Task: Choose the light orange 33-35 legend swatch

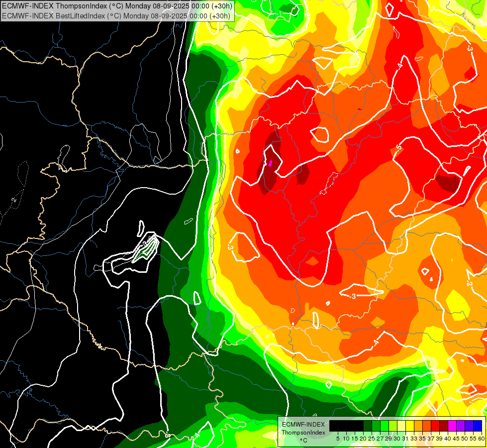Action: click(418, 426)
